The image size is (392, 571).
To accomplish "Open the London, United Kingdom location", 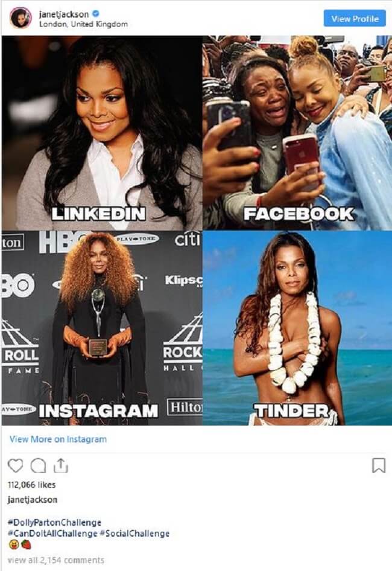I will pyautogui.click(x=83, y=24).
